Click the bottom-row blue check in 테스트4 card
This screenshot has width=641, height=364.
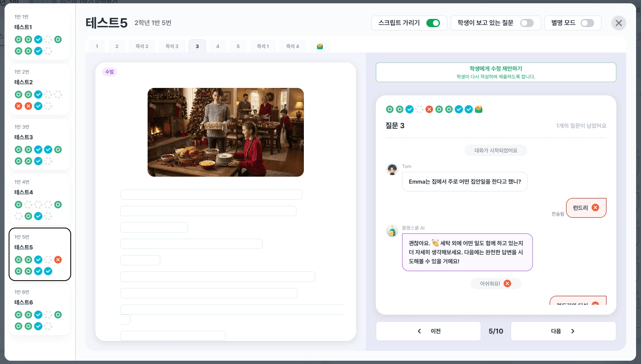click(x=38, y=216)
